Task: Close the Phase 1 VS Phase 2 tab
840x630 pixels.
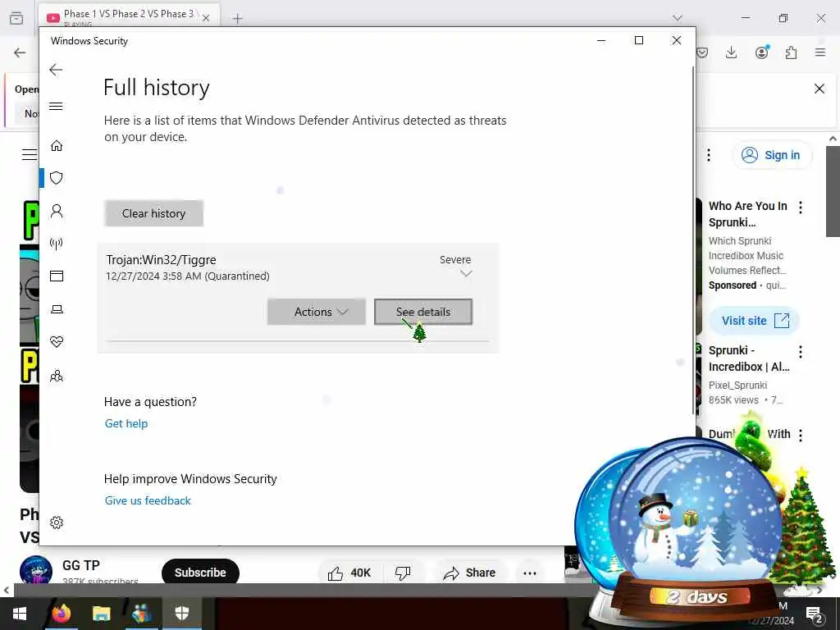Action: click(x=206, y=18)
